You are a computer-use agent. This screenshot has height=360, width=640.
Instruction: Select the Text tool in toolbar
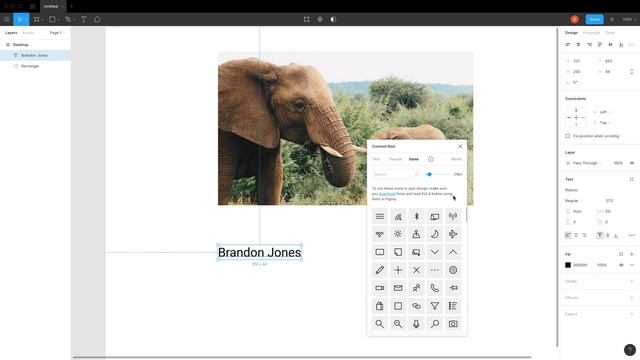point(84,19)
